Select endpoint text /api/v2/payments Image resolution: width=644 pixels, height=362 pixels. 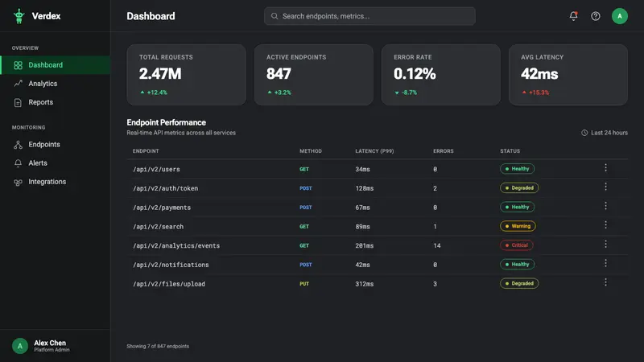(x=162, y=208)
